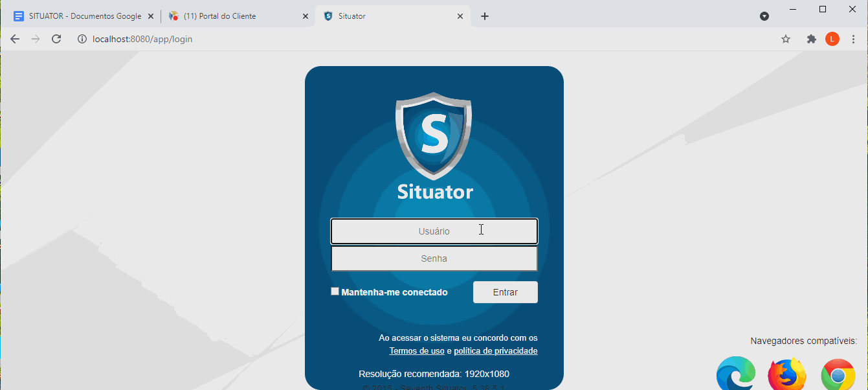Click the Microsoft Edge browser icon
868x390 pixels.
click(736, 374)
